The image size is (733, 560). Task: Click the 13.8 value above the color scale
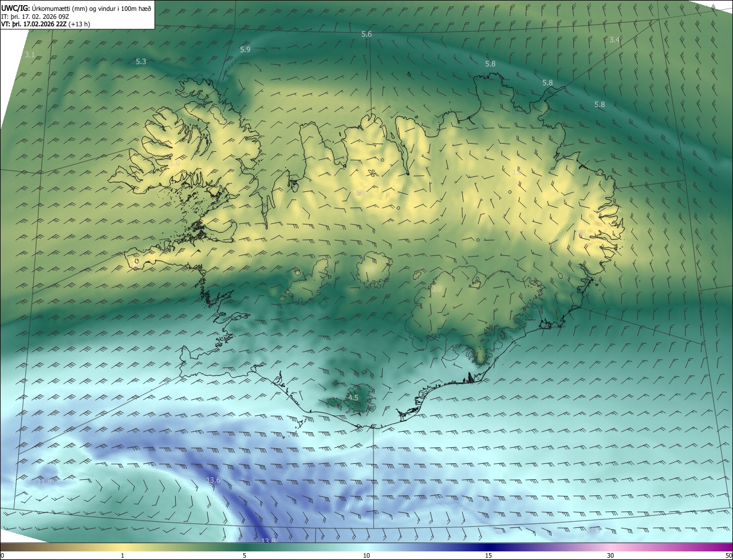pos(268,541)
